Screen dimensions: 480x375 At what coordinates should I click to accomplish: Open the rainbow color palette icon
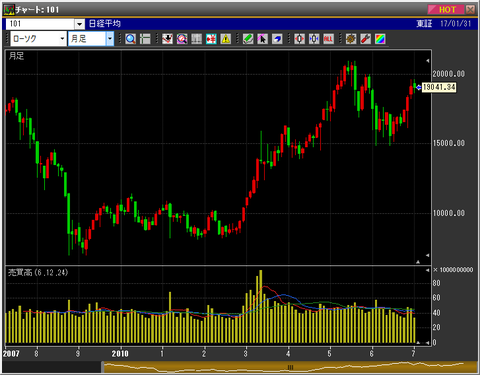pos(380,39)
